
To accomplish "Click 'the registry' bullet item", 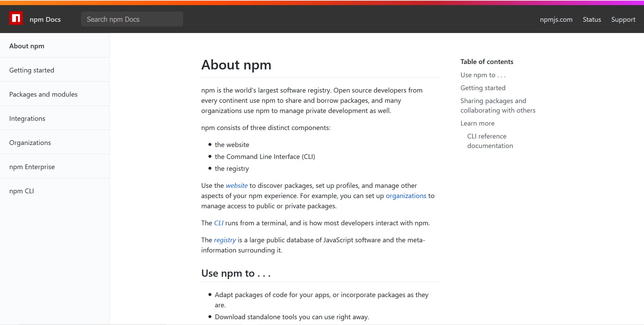I will [x=232, y=168].
